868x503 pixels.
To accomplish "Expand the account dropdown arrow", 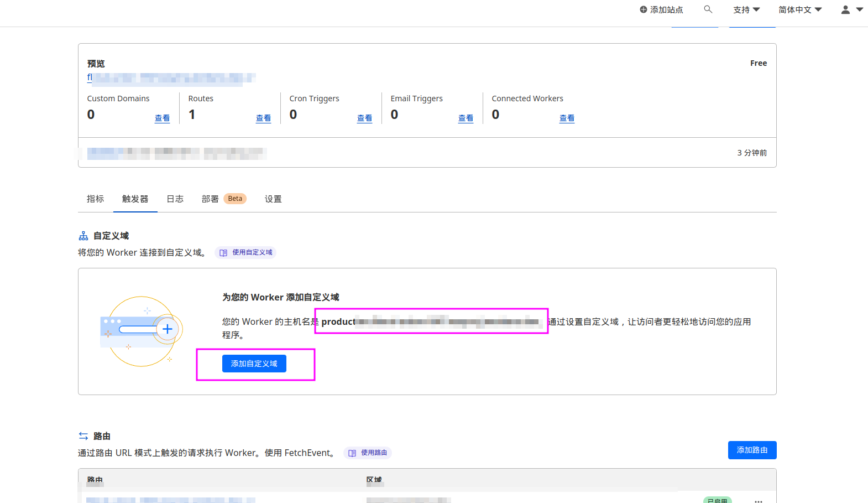I will 860,9.
